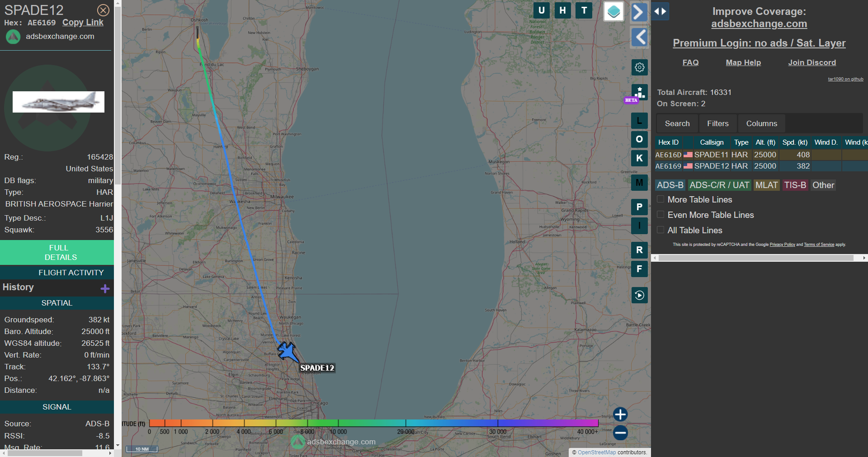
Task: Open the Terms of Service link
Action: [x=819, y=245]
